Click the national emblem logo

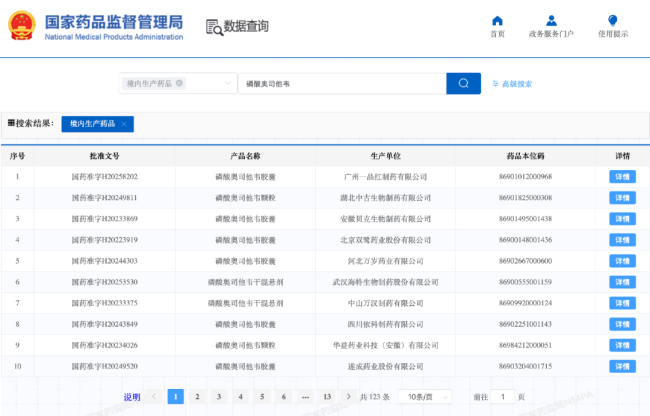pyautogui.click(x=22, y=26)
